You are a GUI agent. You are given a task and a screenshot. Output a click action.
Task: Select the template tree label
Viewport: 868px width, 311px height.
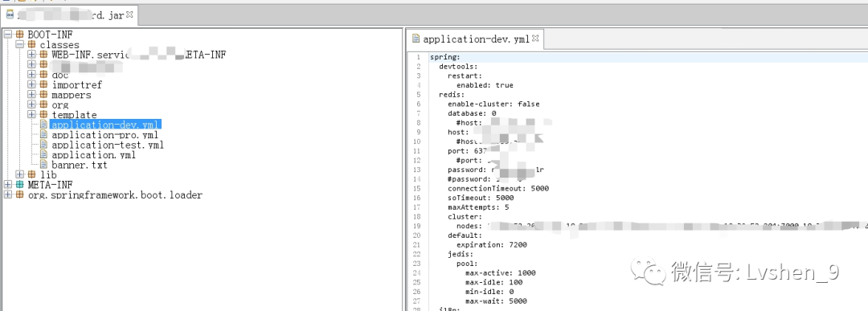pos(74,115)
